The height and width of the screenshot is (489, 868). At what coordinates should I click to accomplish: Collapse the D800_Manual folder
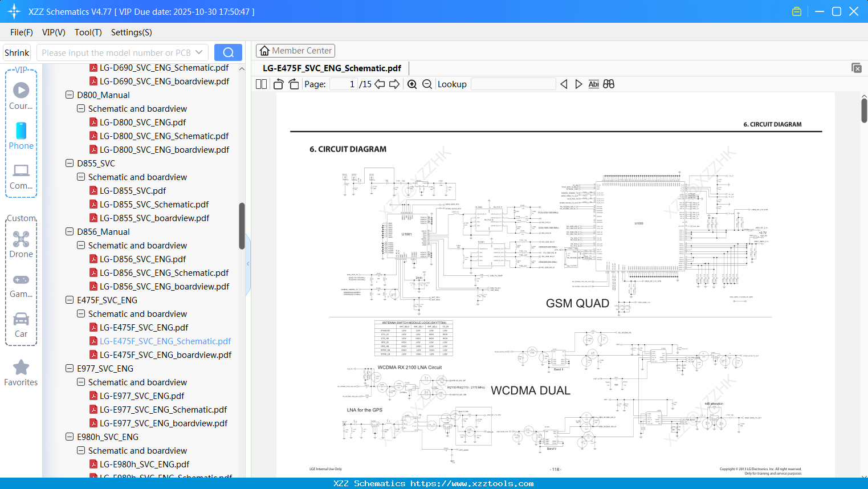click(x=69, y=95)
